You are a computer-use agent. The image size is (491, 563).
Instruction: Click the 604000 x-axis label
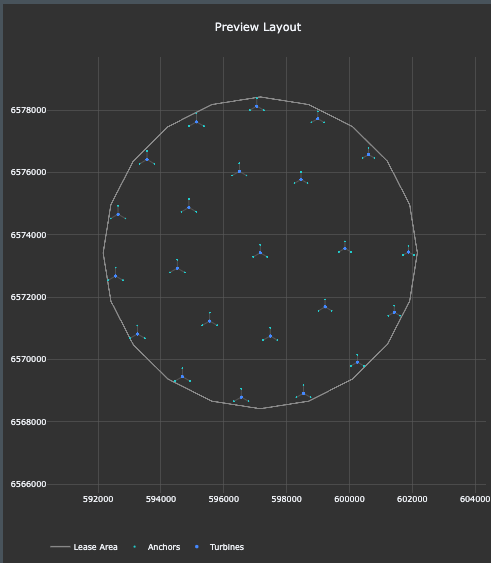pyautogui.click(x=475, y=499)
